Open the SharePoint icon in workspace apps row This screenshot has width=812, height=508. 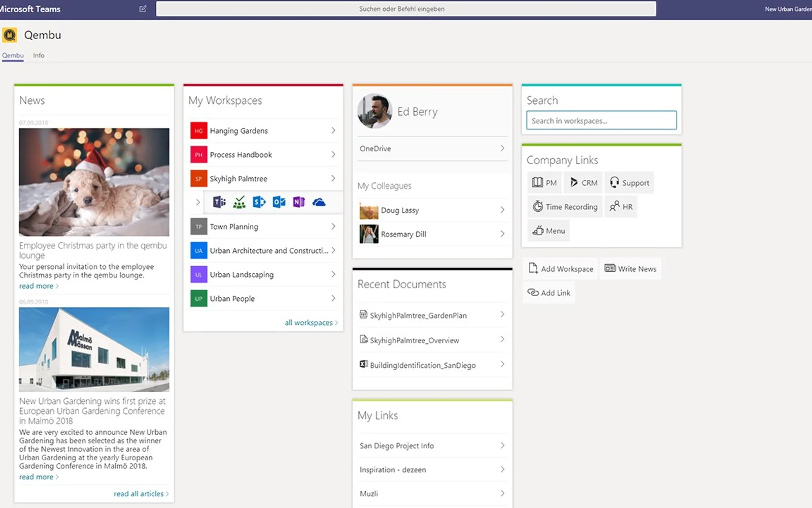[259, 202]
